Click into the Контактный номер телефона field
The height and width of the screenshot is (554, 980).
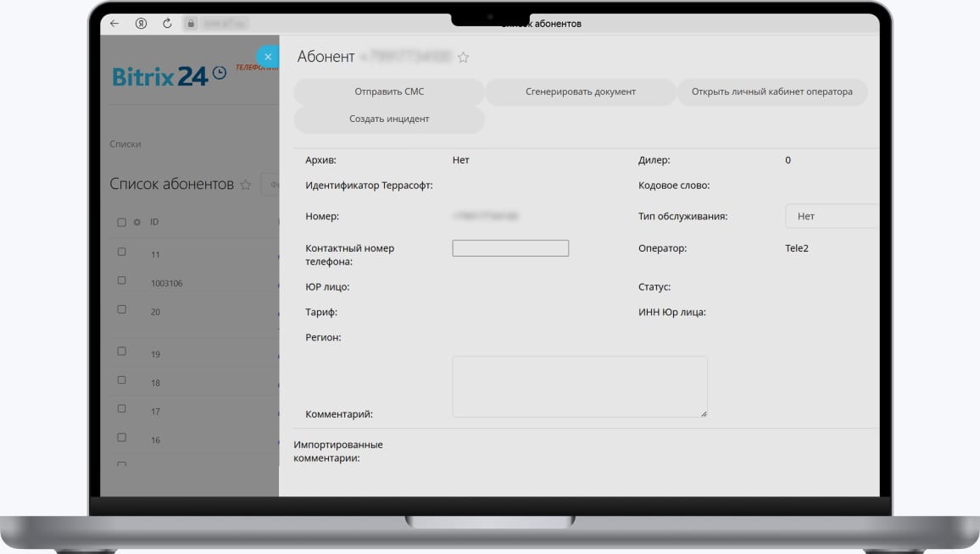pos(510,248)
